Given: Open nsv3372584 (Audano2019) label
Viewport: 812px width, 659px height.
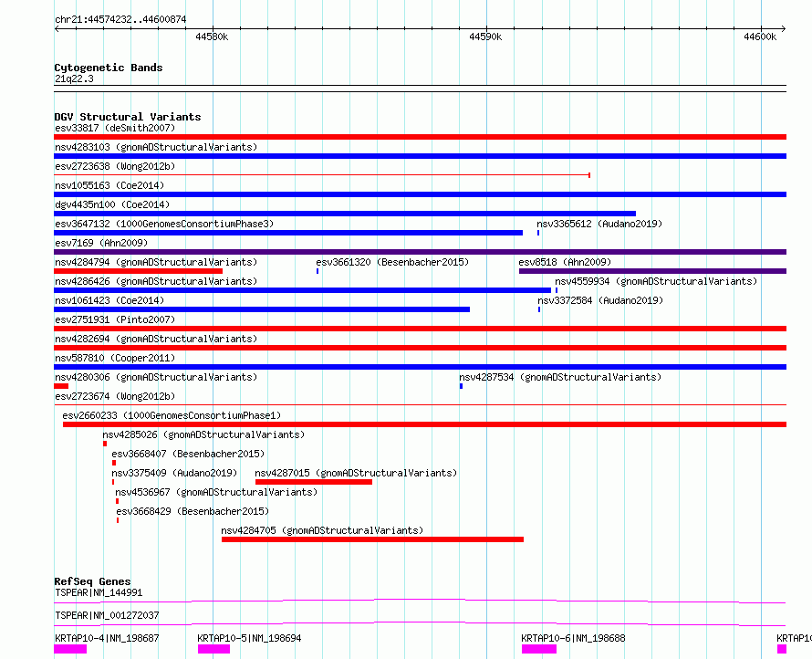Looking at the screenshot, I should point(600,300).
